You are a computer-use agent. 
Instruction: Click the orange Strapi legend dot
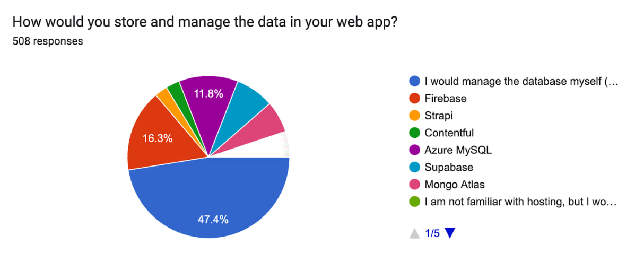tap(415, 116)
